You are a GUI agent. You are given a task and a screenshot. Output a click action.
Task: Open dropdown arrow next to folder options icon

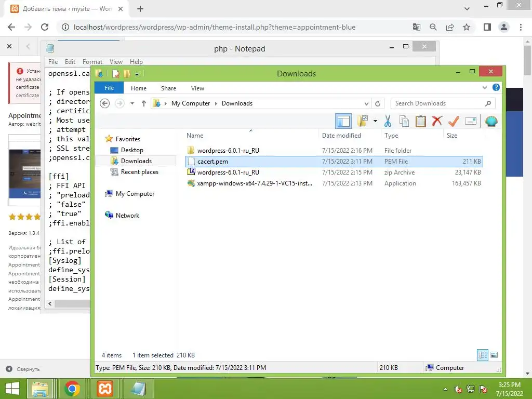click(x=375, y=121)
